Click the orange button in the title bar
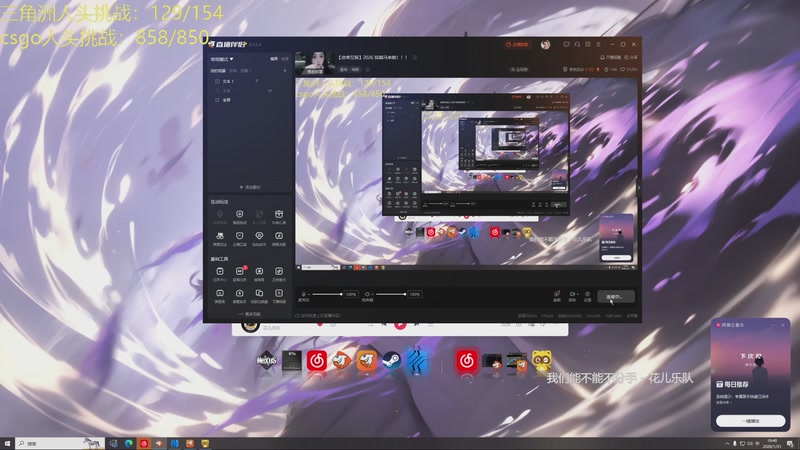 pos(517,45)
